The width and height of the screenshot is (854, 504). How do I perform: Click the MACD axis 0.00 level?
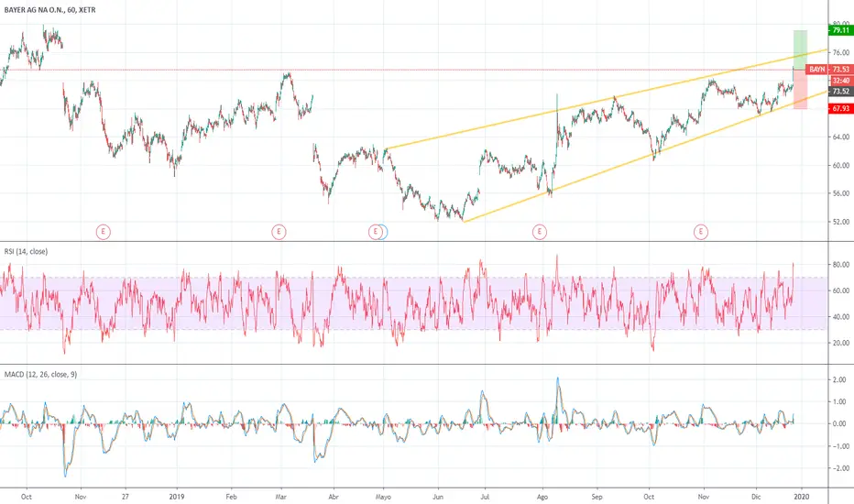[839, 424]
